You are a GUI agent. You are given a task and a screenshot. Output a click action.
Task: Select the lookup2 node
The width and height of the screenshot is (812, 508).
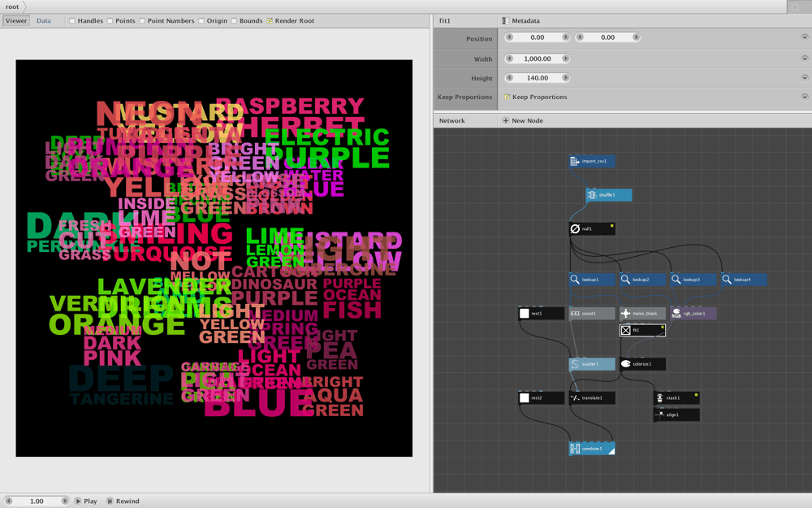click(642, 280)
